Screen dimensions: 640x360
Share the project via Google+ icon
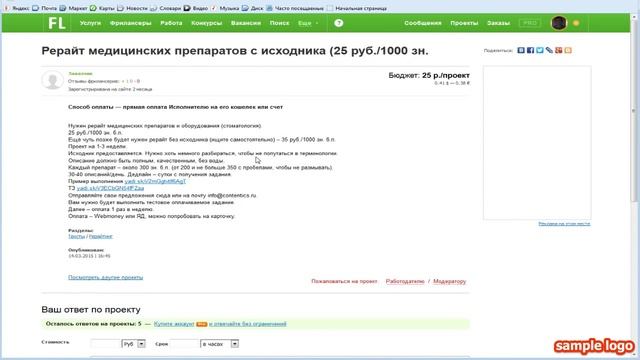[x=558, y=50]
